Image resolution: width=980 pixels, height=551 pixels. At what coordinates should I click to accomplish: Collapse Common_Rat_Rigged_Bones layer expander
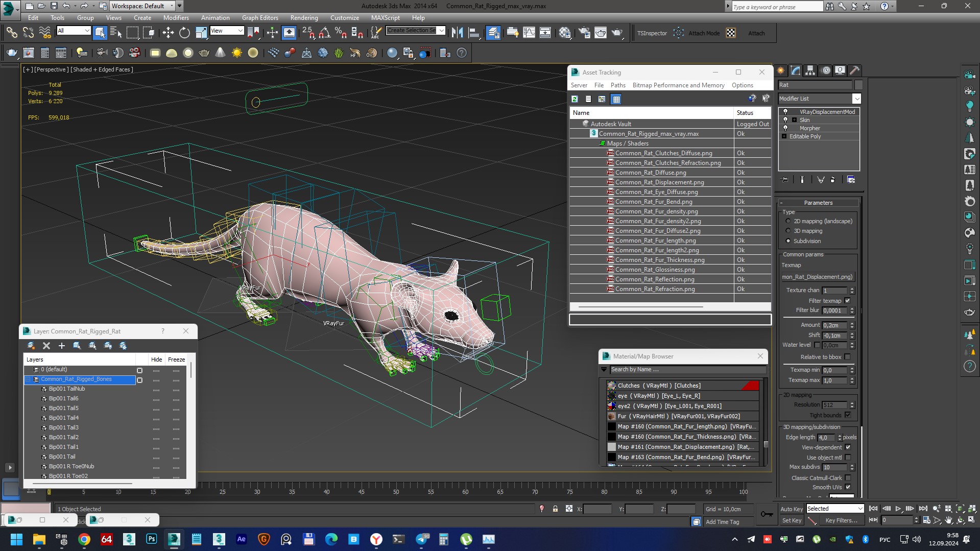pos(29,379)
